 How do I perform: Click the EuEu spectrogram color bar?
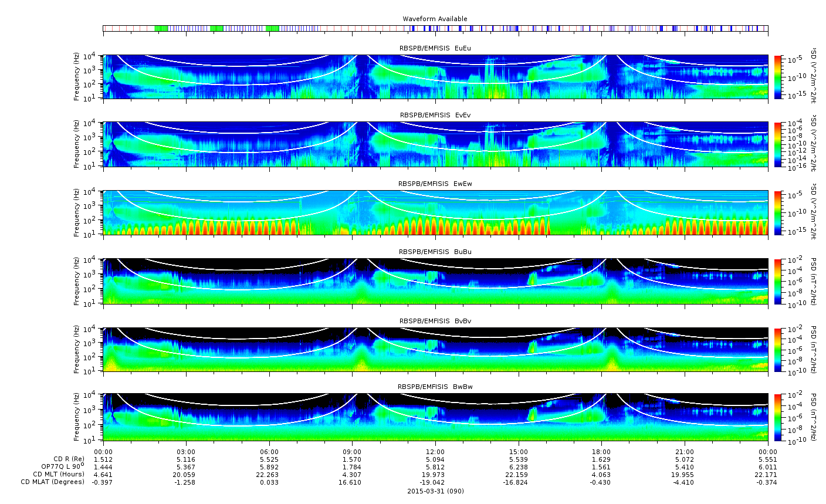click(x=778, y=77)
